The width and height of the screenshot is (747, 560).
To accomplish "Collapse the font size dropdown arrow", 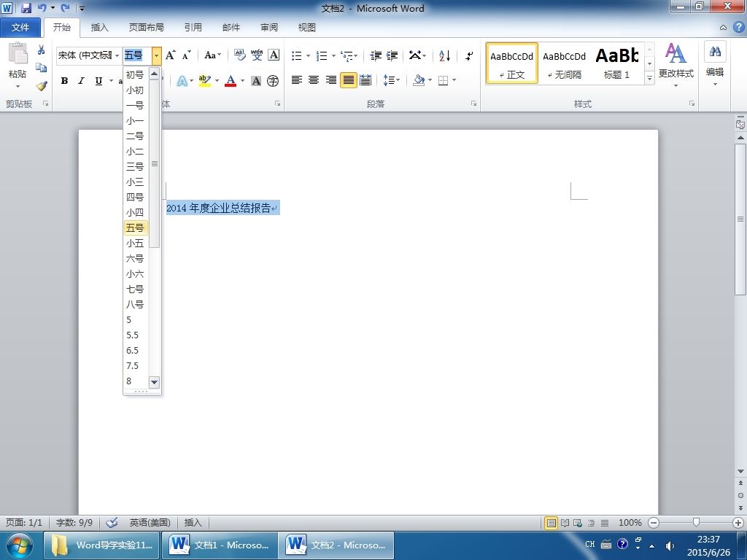I will pyautogui.click(x=156, y=55).
